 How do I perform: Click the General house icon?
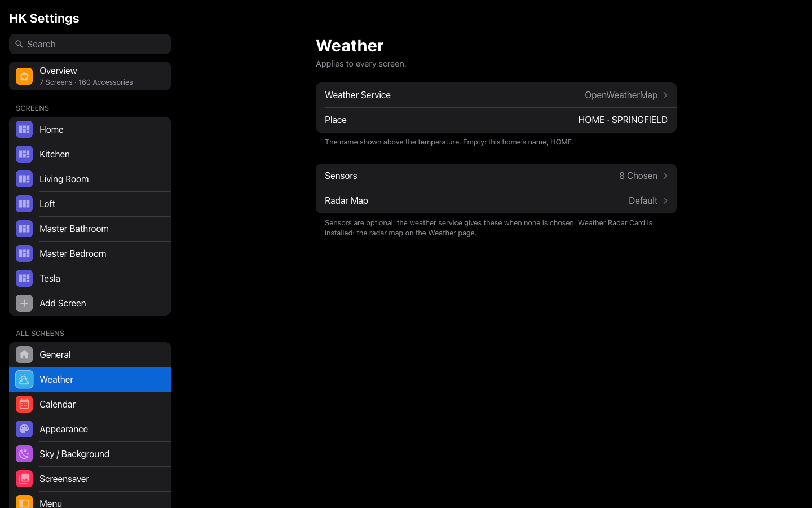[24, 354]
